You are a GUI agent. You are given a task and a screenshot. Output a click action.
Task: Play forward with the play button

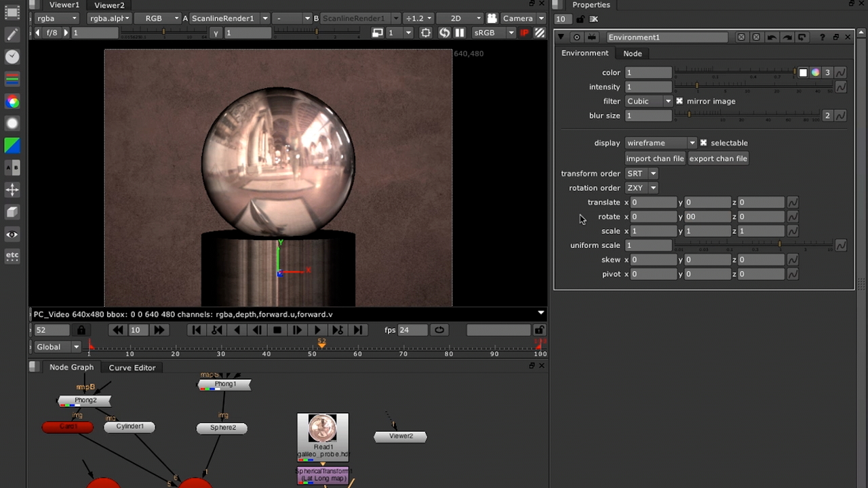click(317, 330)
